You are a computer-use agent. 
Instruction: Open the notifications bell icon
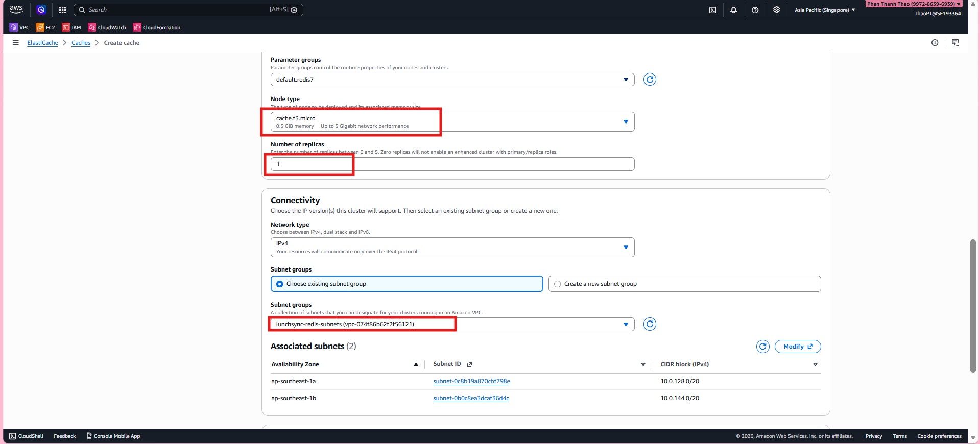pos(733,10)
